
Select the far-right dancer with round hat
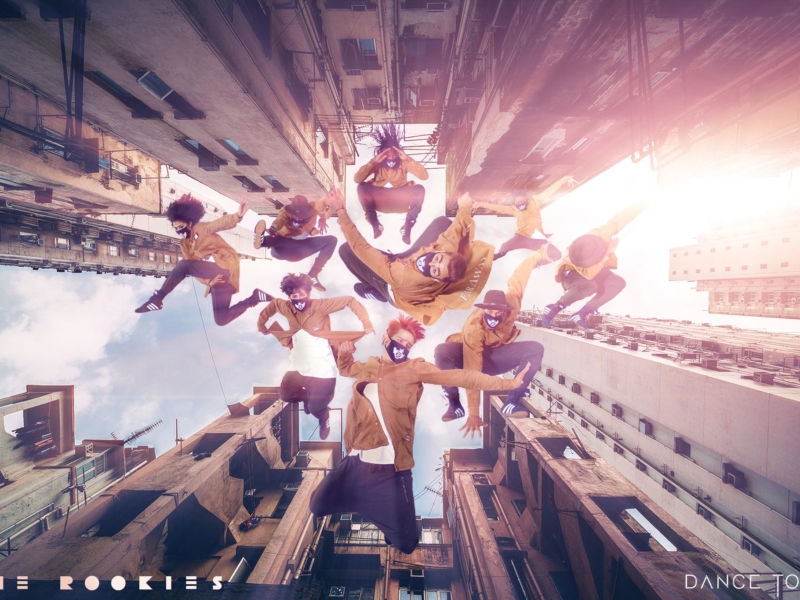tap(588, 265)
